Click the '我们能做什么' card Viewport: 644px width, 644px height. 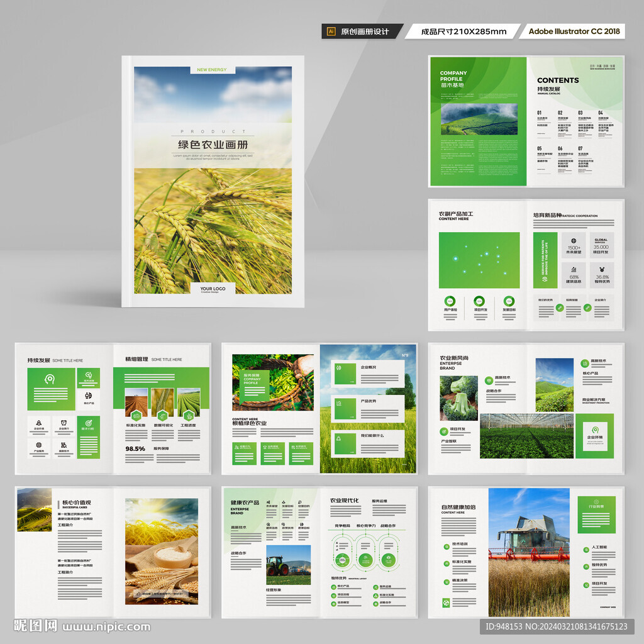click(x=367, y=444)
